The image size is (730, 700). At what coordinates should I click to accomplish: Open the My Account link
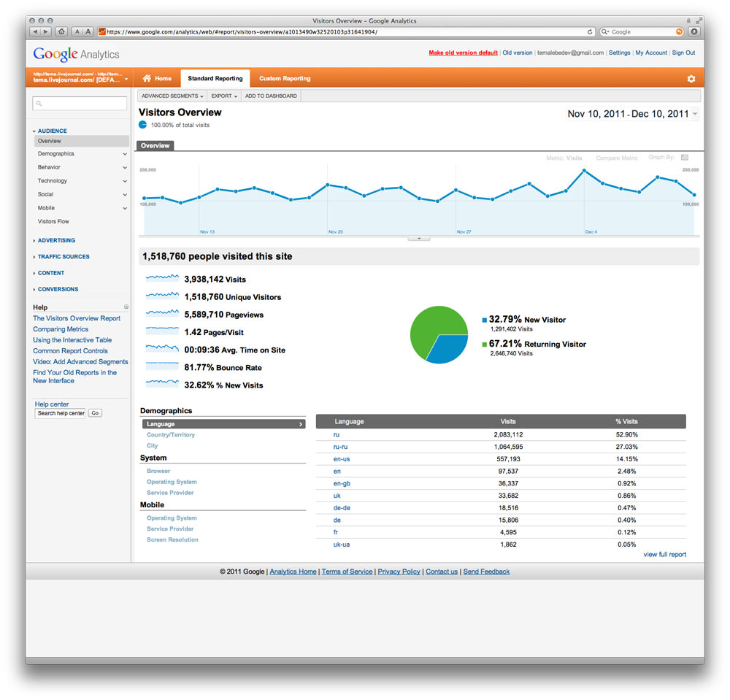tap(651, 53)
